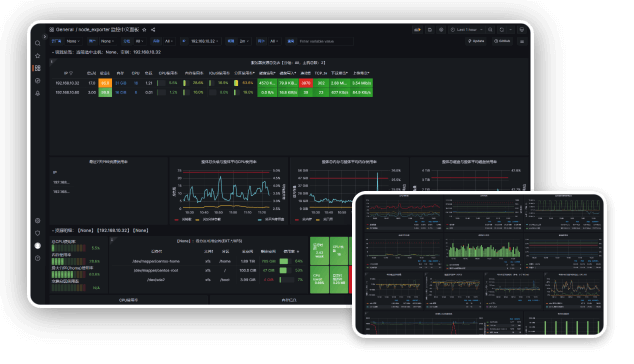Image resolution: width=634 pixels, height=364 pixels.
Task: Open the 192.168.10.32 host dropdown
Action: (205, 41)
